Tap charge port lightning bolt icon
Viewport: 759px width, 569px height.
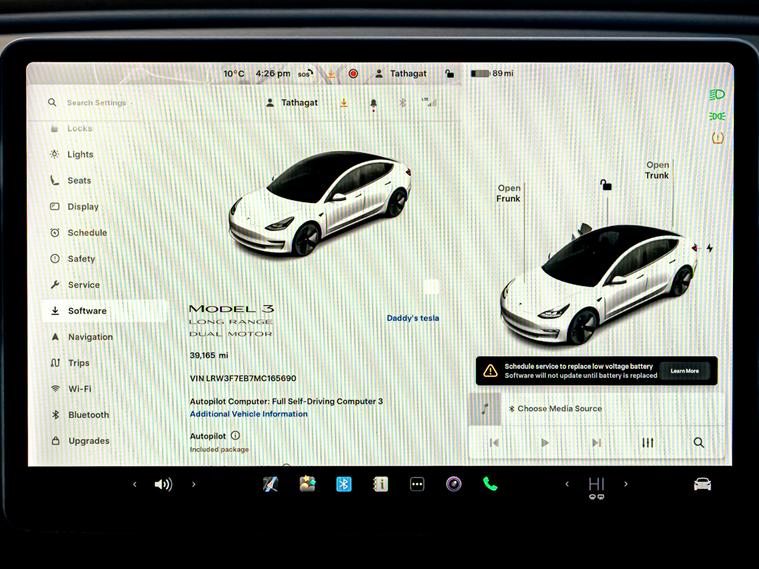[710, 248]
